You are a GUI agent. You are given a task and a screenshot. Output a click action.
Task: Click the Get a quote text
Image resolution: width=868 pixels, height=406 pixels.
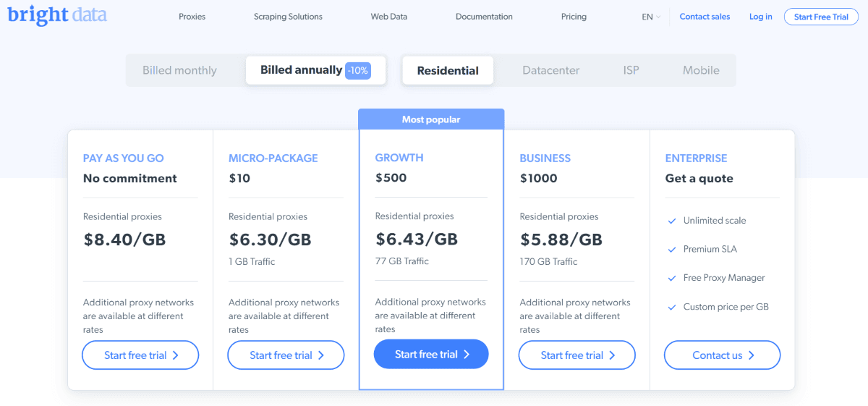(699, 178)
